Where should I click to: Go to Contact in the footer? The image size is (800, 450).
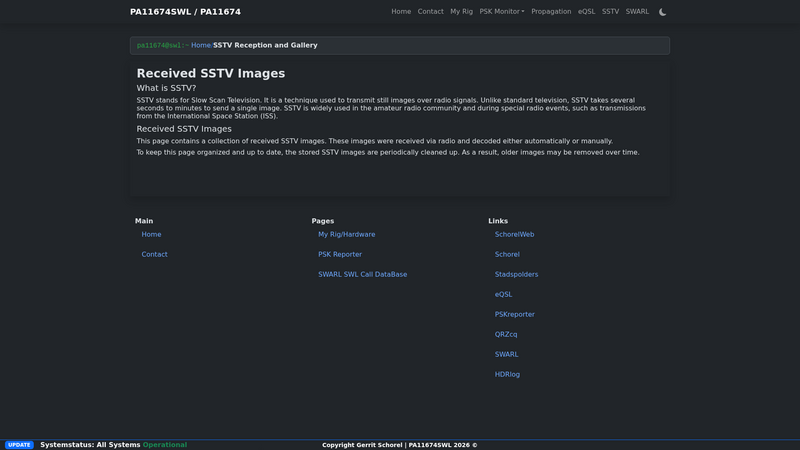[154, 255]
